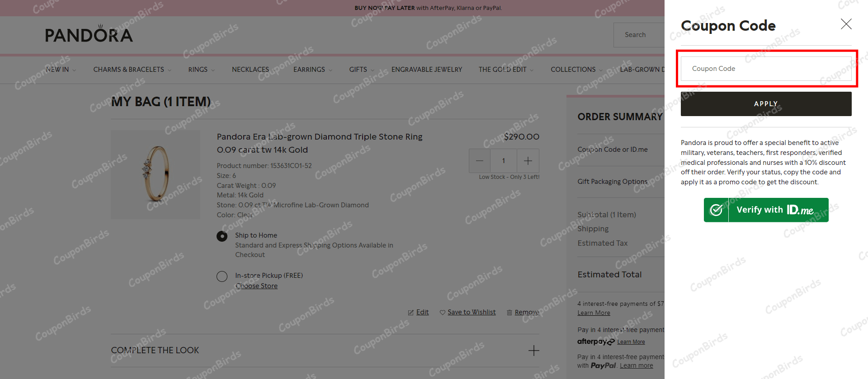Click Verify with ID.me button
This screenshot has height=379, width=868.
766,210
